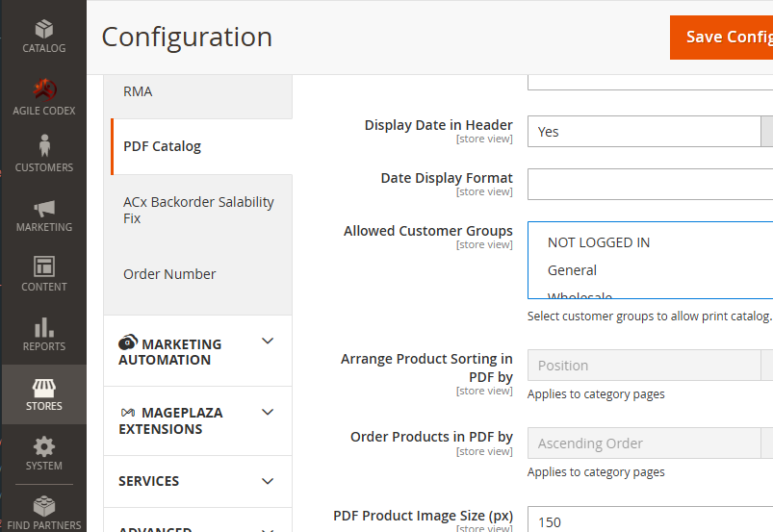Select the Order Number configuration tab
Viewport: 773px width, 532px height.
click(198, 274)
